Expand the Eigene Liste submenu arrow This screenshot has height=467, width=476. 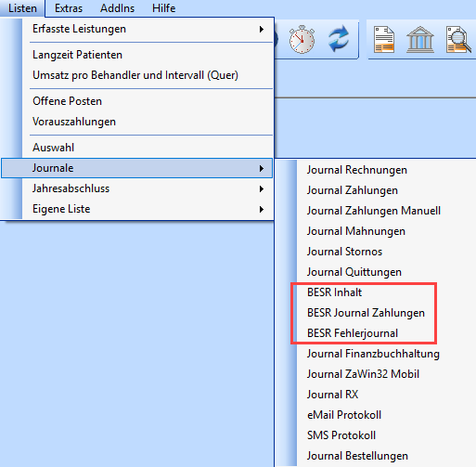click(262, 209)
